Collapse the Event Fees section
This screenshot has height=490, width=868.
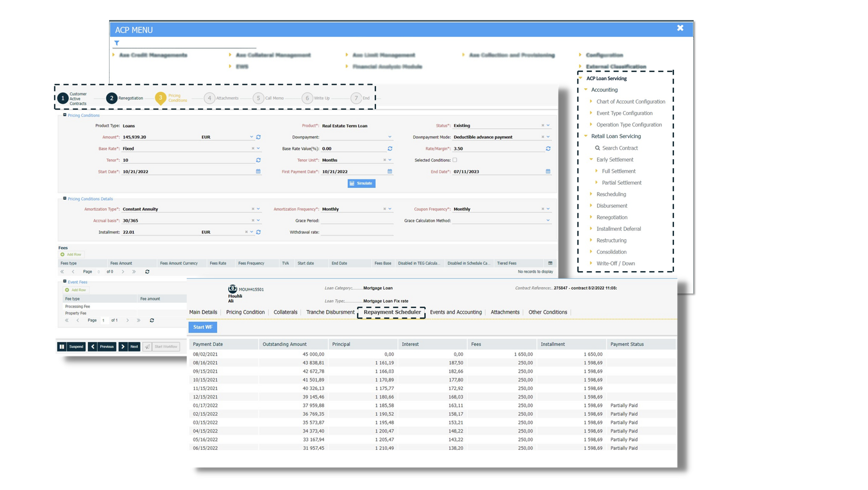click(x=65, y=281)
